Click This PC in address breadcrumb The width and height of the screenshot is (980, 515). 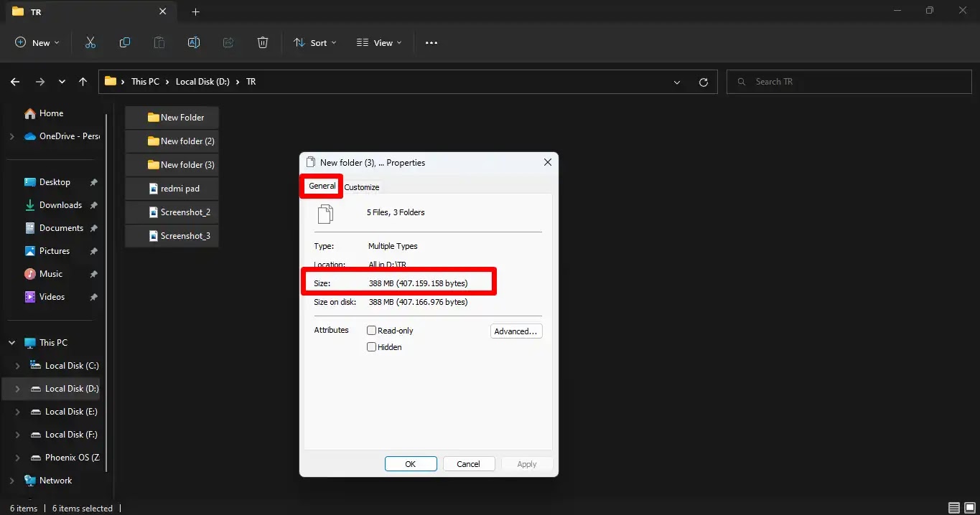click(145, 82)
